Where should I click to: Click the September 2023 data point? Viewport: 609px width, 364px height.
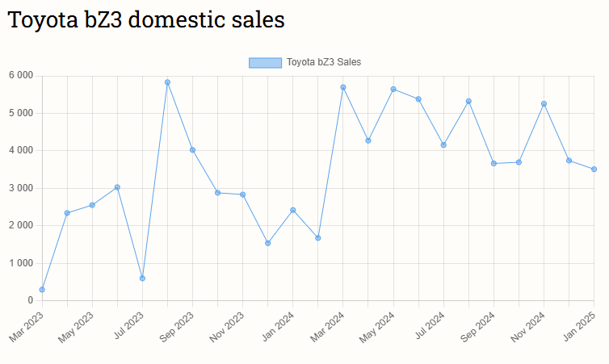coord(192,150)
